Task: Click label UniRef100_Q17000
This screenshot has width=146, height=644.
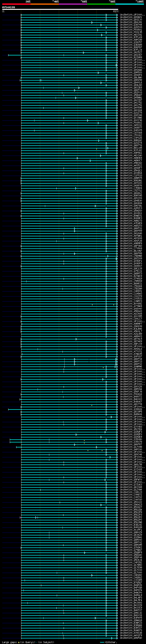Action: (131, 572)
